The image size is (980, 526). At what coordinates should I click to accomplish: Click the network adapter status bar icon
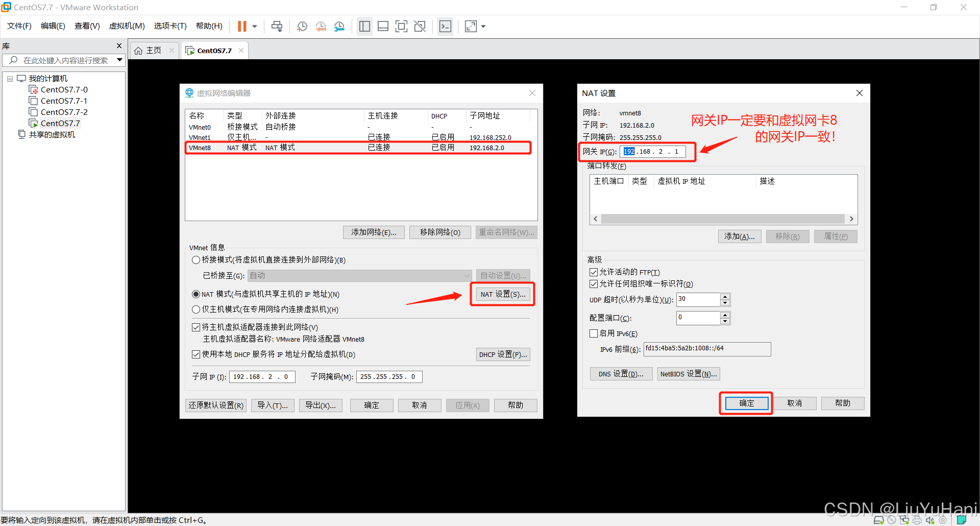click(904, 520)
